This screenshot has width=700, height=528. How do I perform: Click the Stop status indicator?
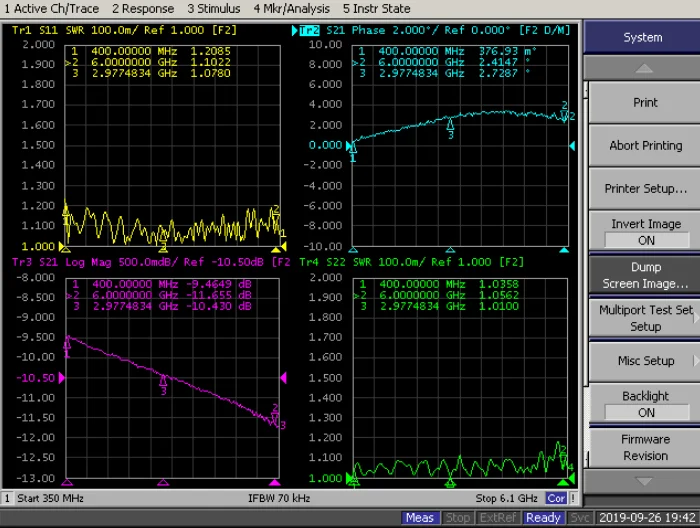click(x=458, y=518)
